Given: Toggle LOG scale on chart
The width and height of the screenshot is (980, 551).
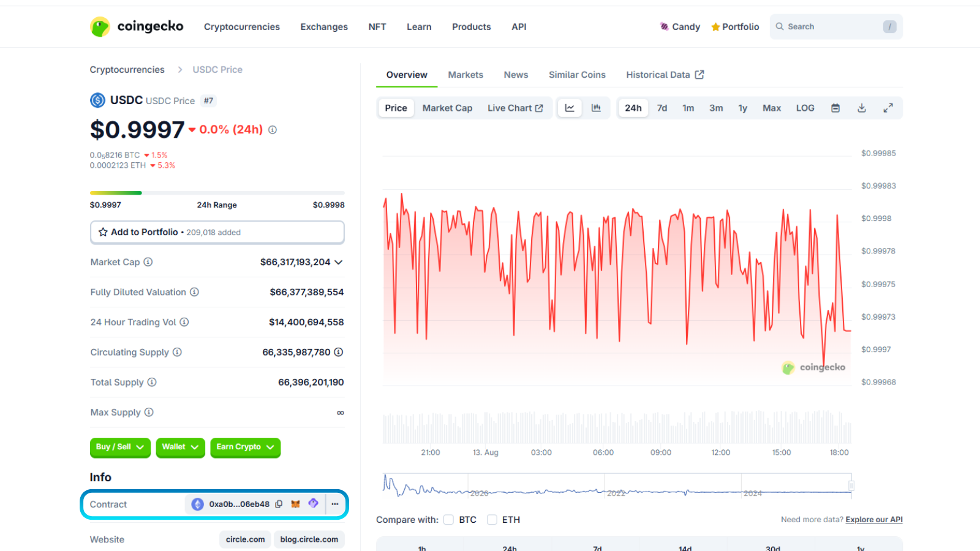Looking at the screenshot, I should (805, 108).
